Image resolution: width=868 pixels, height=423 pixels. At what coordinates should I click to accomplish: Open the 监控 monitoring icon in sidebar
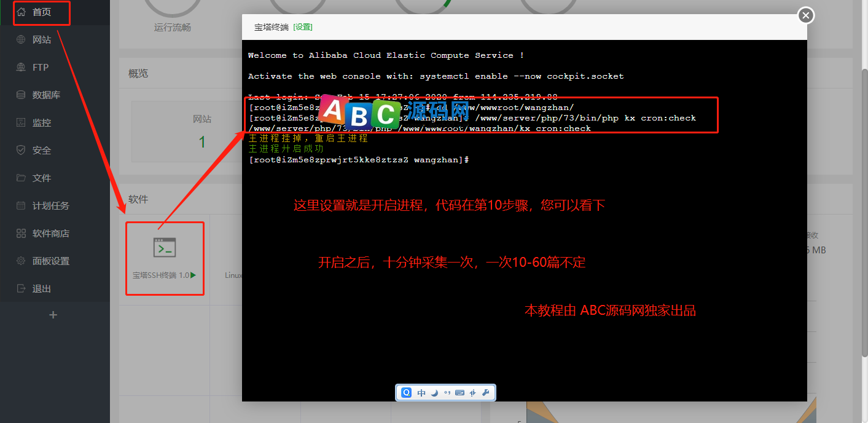point(22,123)
